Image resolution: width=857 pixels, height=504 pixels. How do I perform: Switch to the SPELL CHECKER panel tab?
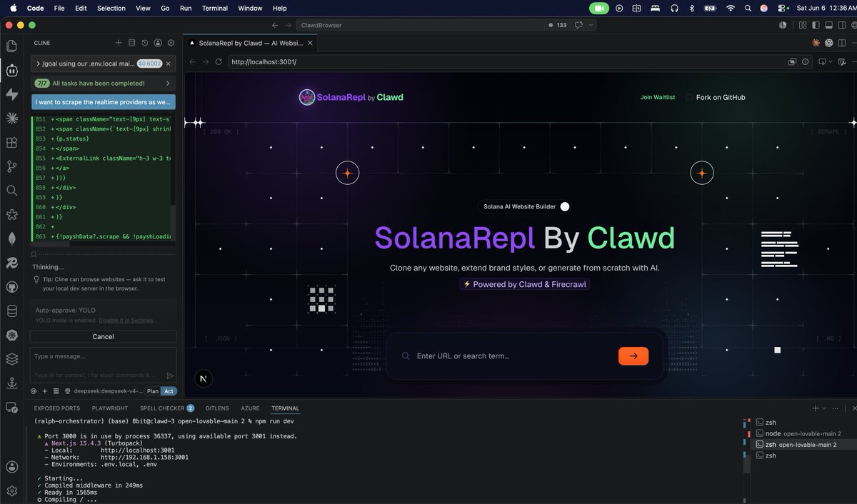(166, 408)
